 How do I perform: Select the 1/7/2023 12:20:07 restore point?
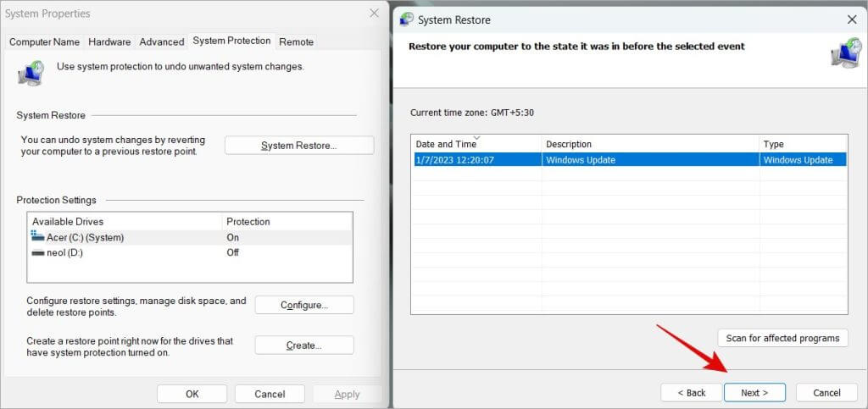[x=629, y=160]
